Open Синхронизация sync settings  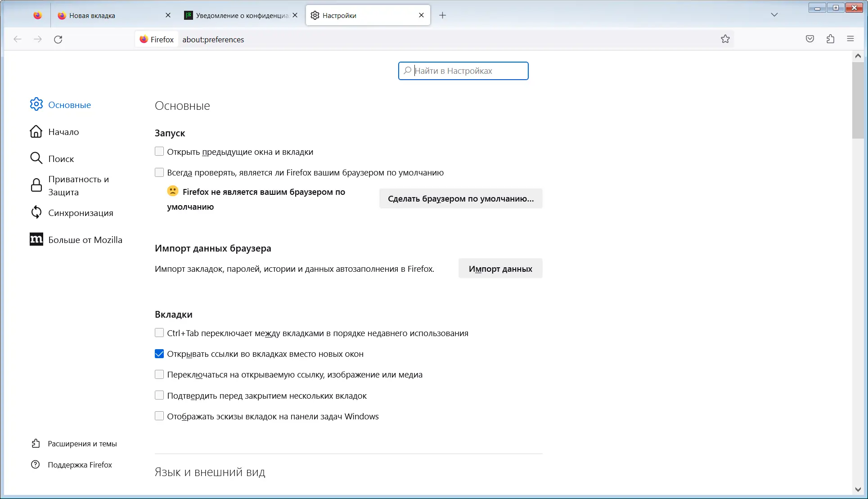point(81,213)
